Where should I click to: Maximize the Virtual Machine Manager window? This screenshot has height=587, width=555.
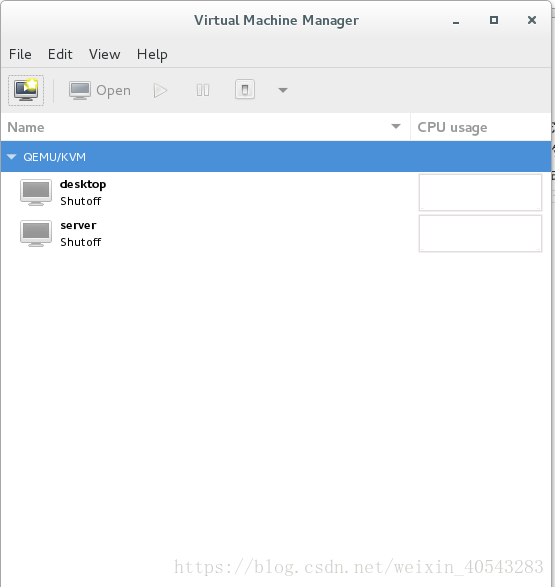coord(494,20)
